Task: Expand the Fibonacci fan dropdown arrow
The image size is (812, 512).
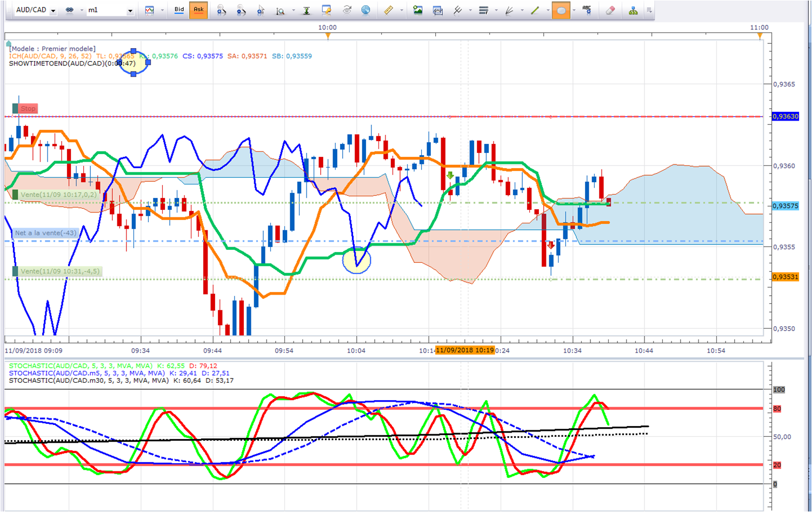Action: [x=522, y=11]
